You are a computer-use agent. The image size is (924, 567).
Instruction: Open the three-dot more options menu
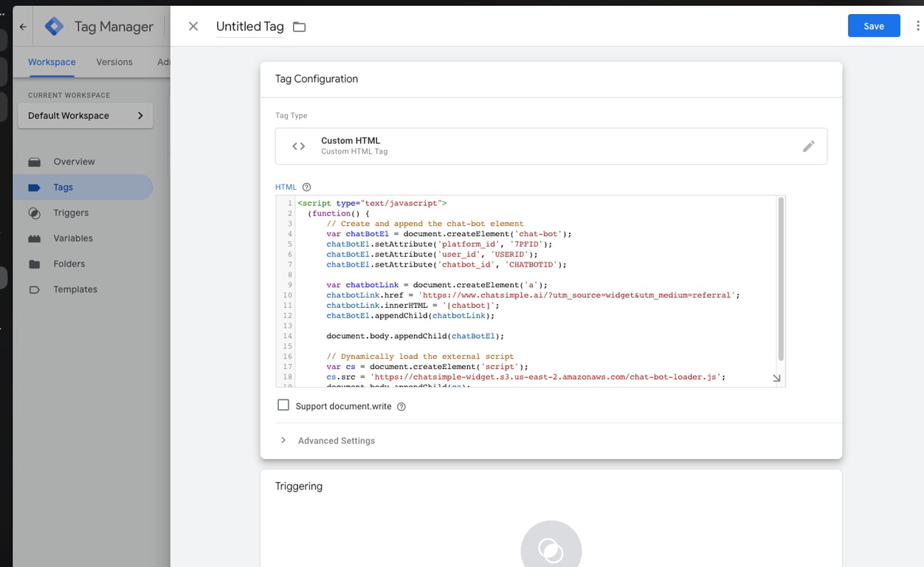(918, 26)
